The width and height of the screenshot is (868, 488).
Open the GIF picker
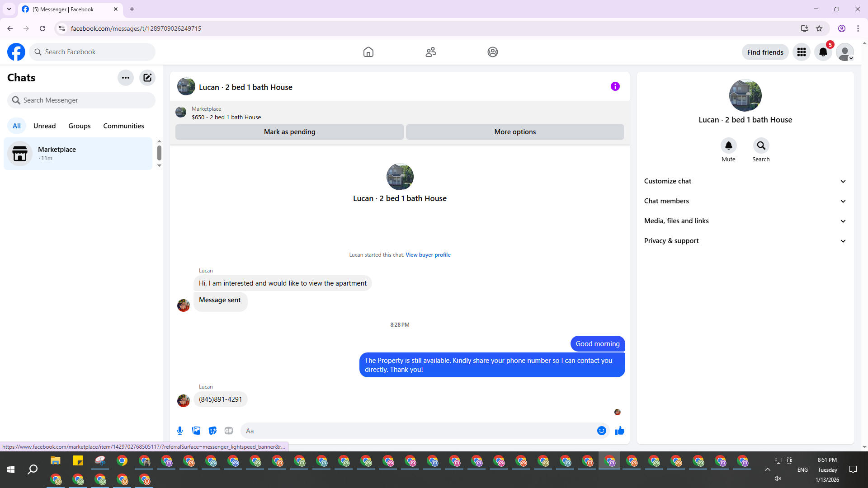click(x=229, y=431)
